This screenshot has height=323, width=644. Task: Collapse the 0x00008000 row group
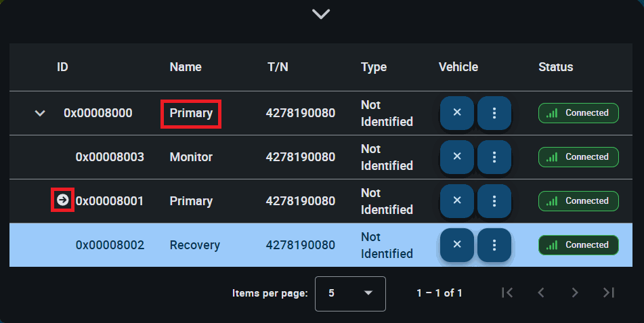(40, 113)
